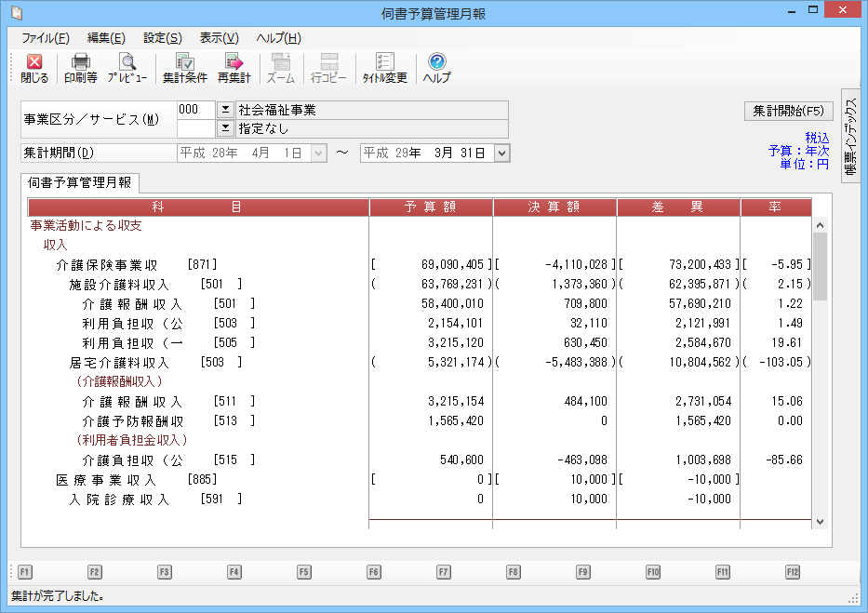Open 集計条件 aggregation conditions icon
This screenshot has width=868, height=613.
pos(184,68)
